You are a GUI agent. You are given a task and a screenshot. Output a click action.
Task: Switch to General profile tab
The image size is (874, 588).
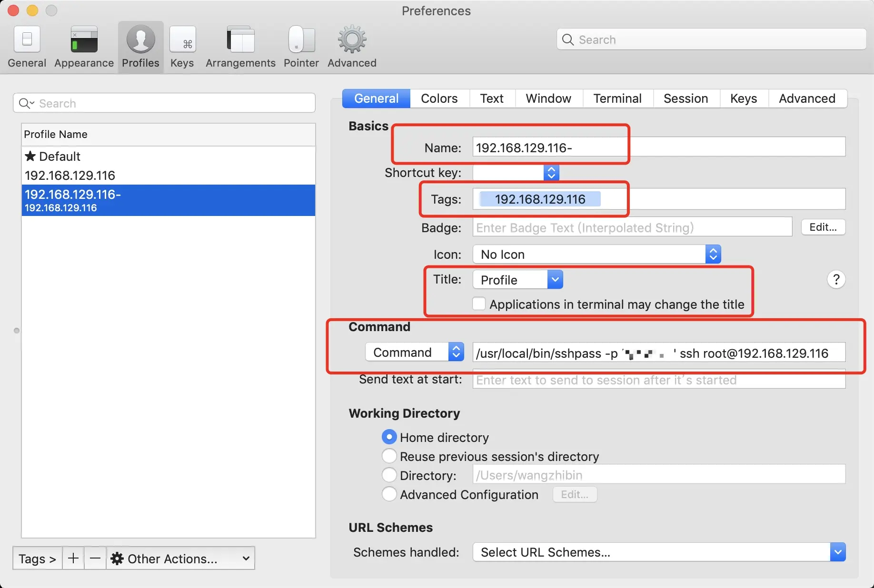click(x=376, y=98)
